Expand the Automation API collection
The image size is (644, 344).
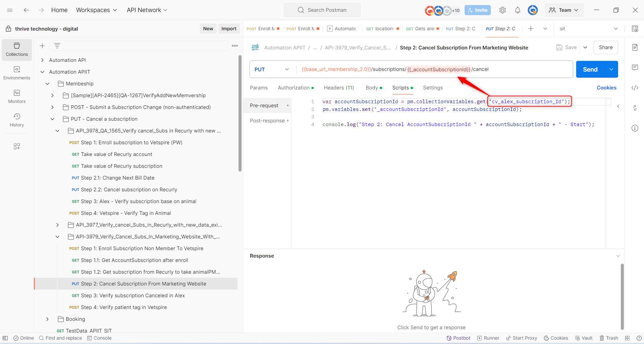pyautogui.click(x=42, y=60)
